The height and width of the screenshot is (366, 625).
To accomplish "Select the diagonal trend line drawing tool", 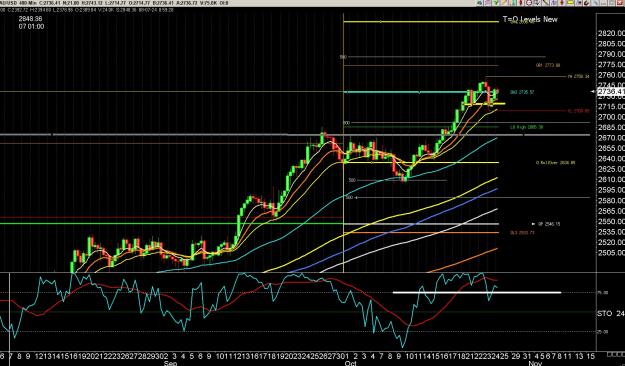I will coord(545,3).
